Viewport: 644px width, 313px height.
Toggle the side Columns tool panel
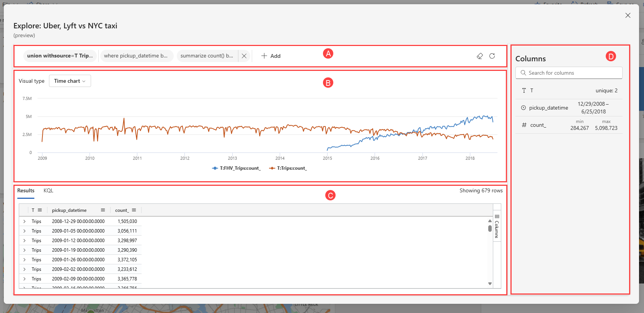497,226
